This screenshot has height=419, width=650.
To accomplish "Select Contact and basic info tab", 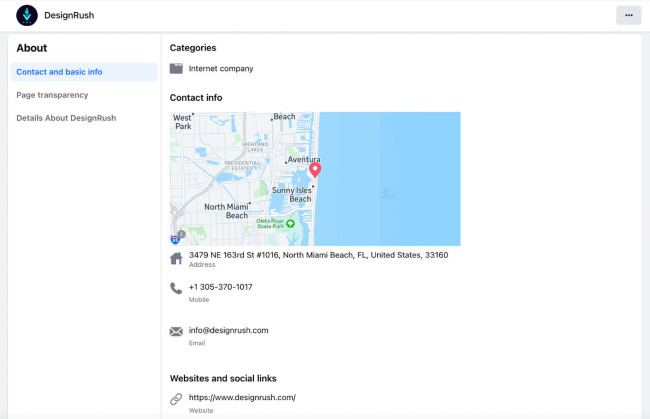I will [x=84, y=72].
